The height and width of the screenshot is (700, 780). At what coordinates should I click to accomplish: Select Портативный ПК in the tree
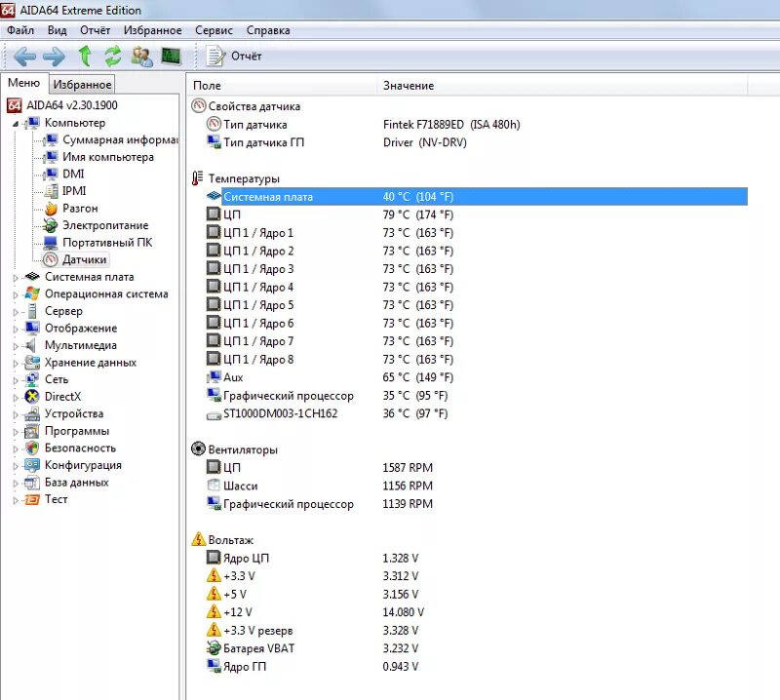tap(107, 243)
